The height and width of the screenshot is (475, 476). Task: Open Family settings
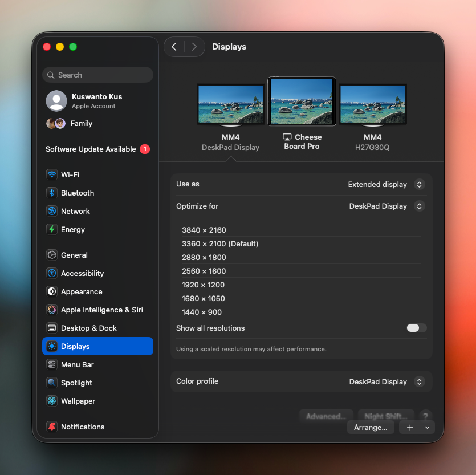click(97, 123)
